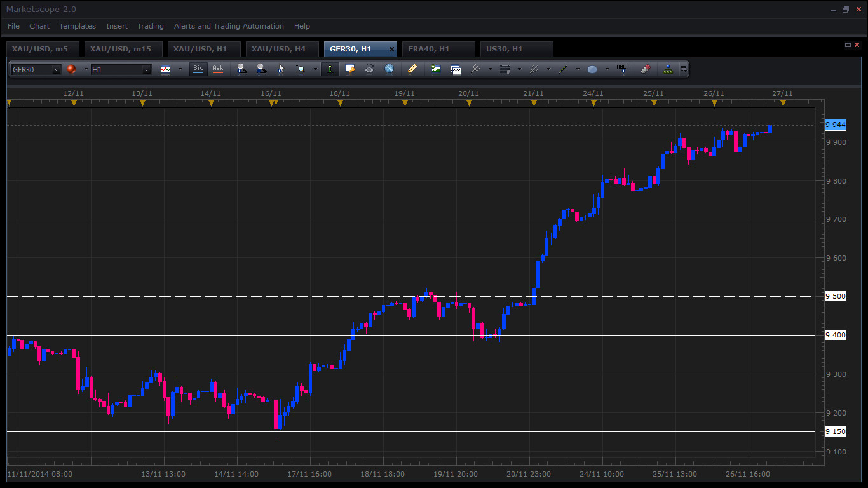Select the ABC text label tool

pyautogui.click(x=621, y=69)
